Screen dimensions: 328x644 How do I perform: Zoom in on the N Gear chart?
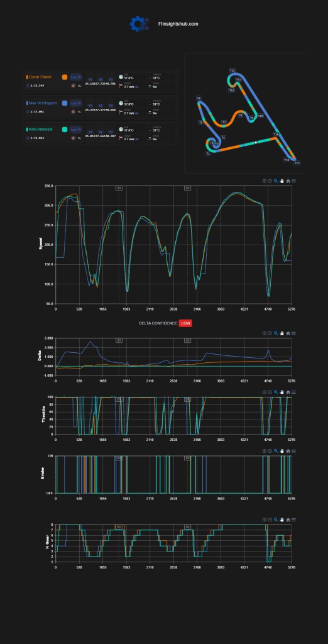[x=265, y=519]
